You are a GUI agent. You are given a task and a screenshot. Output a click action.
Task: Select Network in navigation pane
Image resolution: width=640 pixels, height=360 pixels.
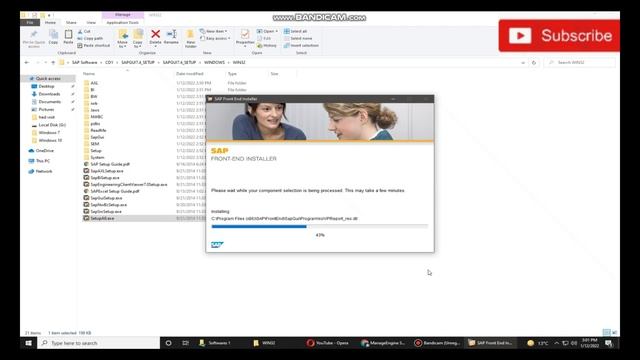[x=44, y=171]
